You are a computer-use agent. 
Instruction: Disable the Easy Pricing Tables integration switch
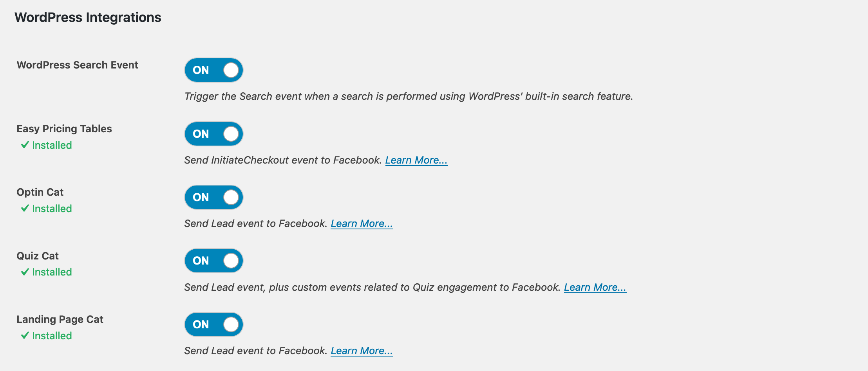(x=213, y=134)
